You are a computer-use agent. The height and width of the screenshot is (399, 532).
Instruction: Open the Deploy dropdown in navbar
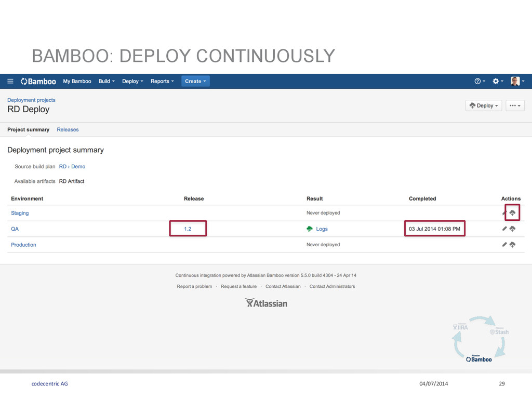(x=132, y=82)
